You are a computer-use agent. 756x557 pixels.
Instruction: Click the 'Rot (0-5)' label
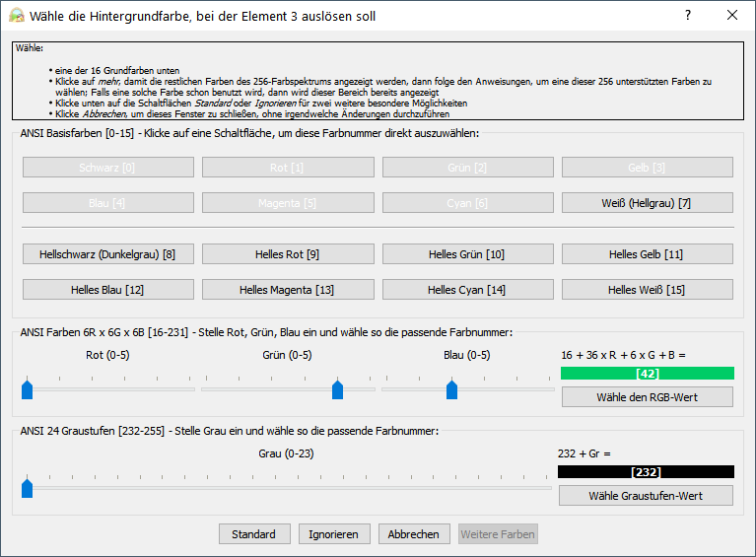pos(107,355)
